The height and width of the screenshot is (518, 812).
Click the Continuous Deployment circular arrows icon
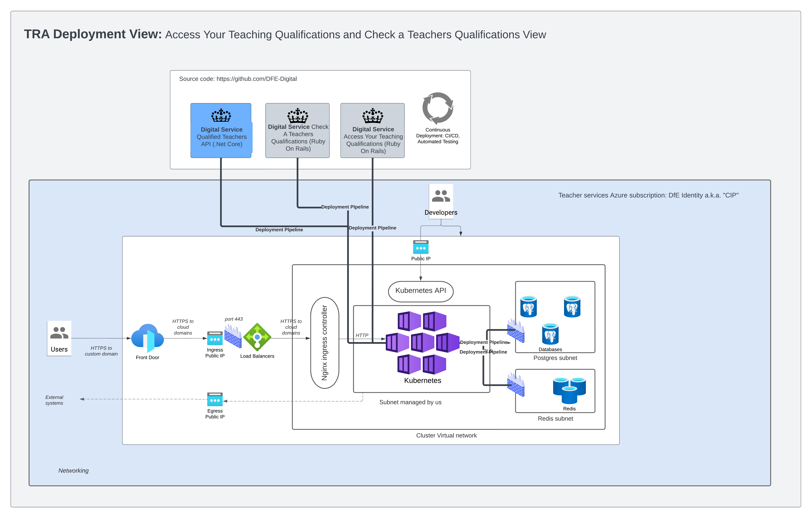pyautogui.click(x=438, y=108)
